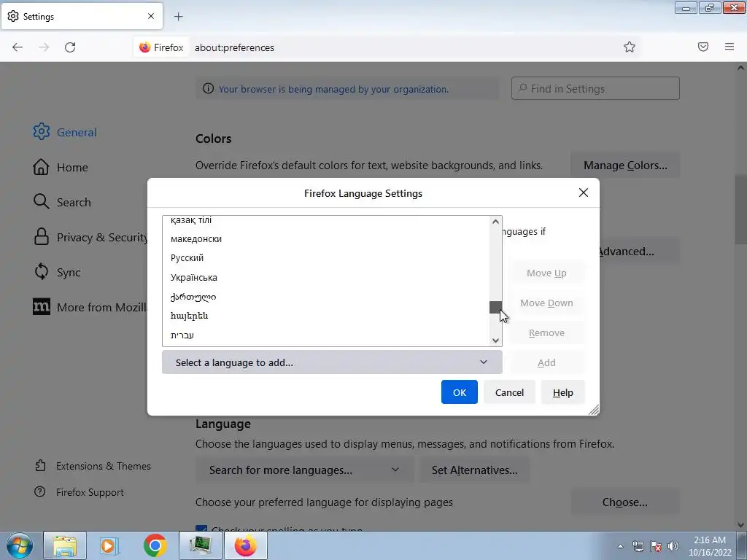Select Русский in the language list
The image size is (747, 560).
325,257
